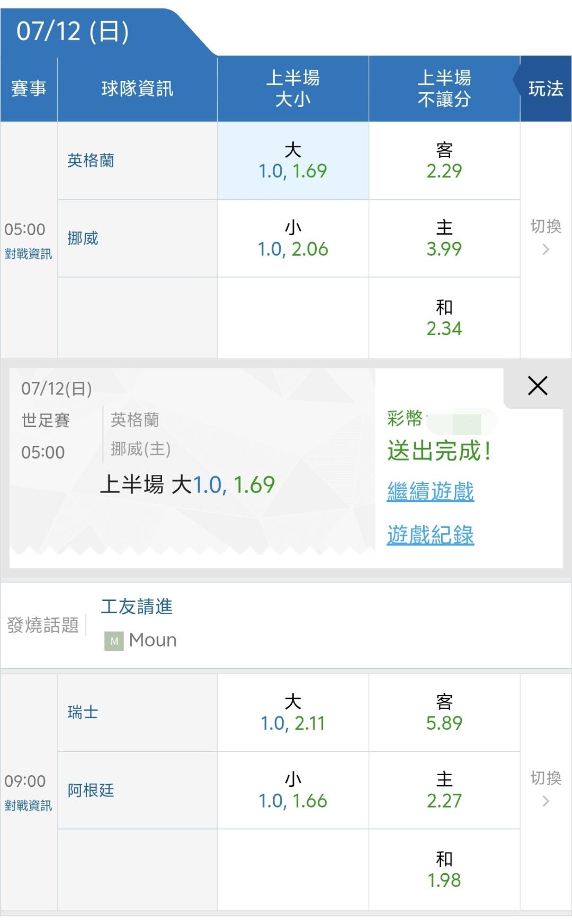
Task: Pick draw odds 1.98
Action: coord(444,869)
